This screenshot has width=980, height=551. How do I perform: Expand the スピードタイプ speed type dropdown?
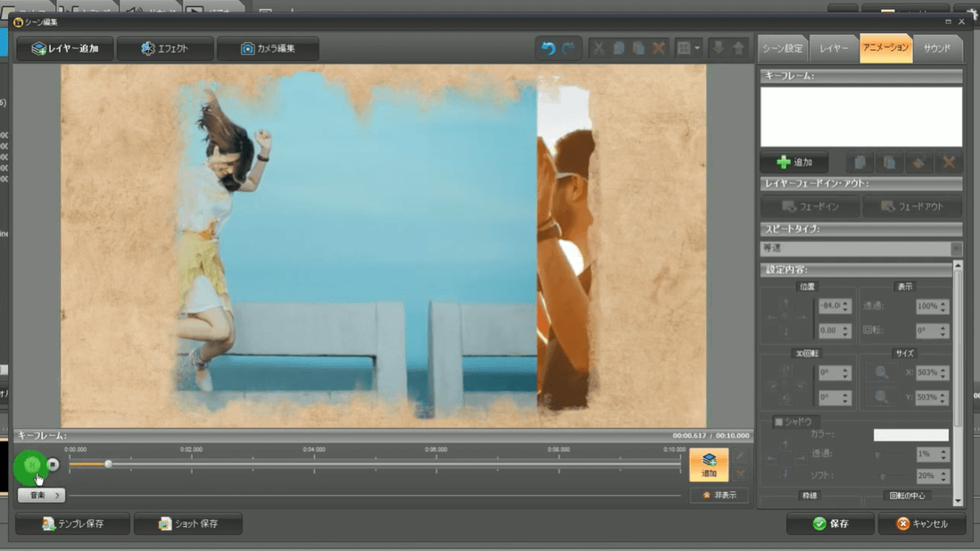click(956, 249)
